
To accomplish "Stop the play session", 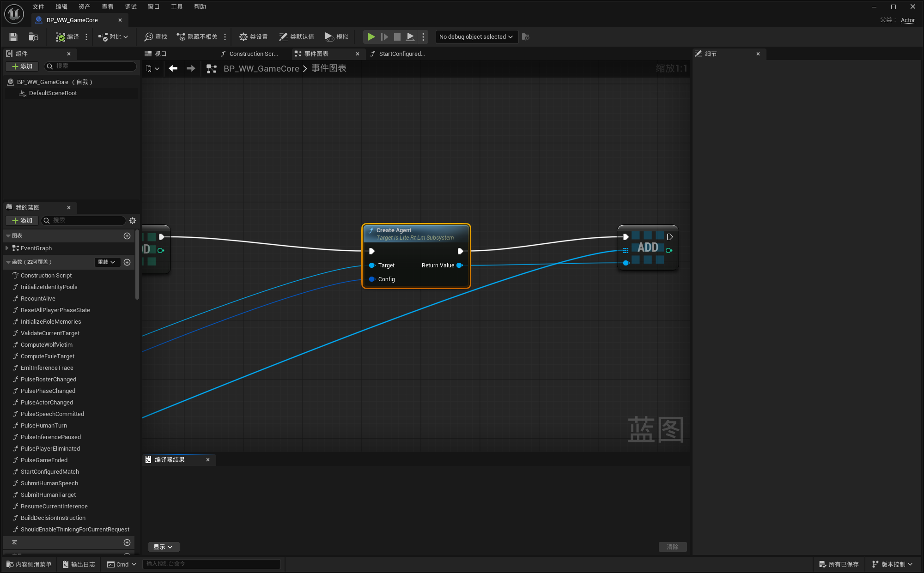I will coord(397,36).
